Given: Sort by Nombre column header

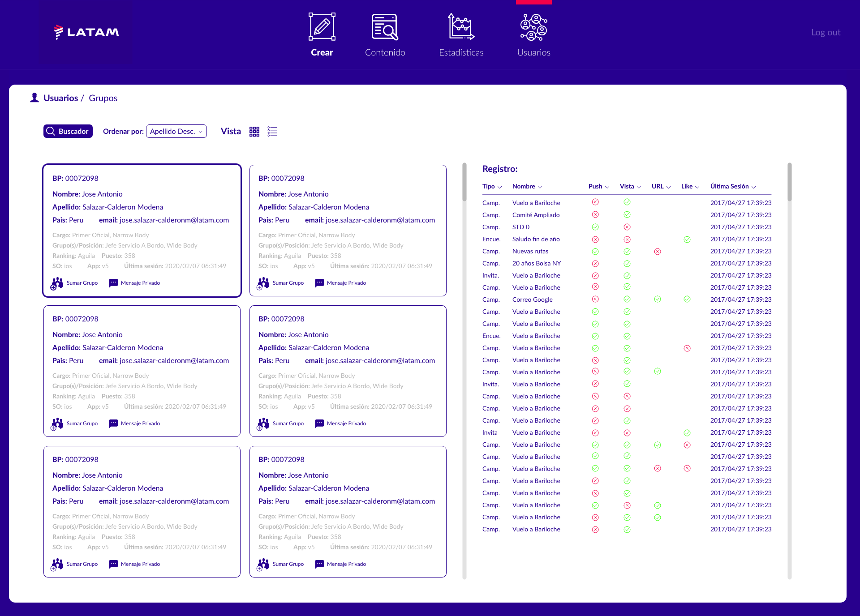Looking at the screenshot, I should (x=524, y=187).
